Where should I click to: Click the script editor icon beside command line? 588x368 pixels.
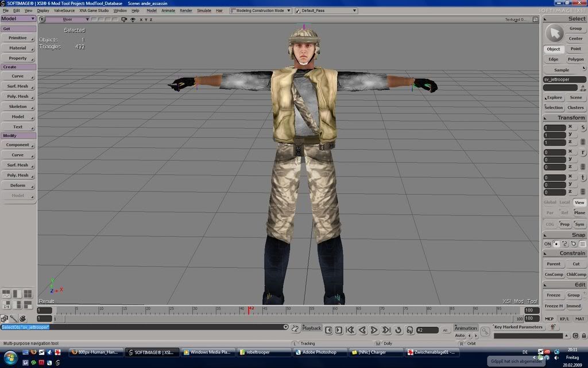coord(295,328)
